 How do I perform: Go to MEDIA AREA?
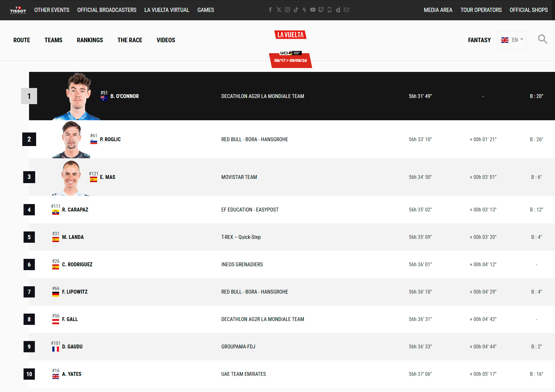pyautogui.click(x=438, y=10)
